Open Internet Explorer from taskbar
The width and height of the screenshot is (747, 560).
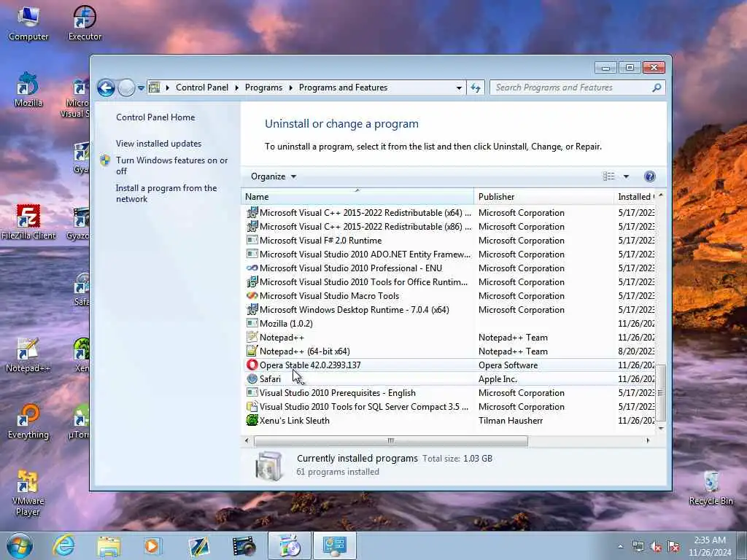(64, 545)
